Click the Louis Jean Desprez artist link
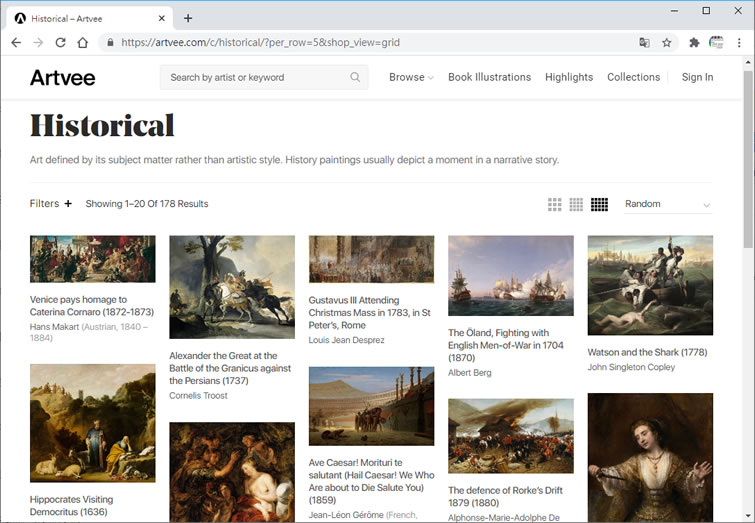The width and height of the screenshot is (755, 523). click(347, 340)
